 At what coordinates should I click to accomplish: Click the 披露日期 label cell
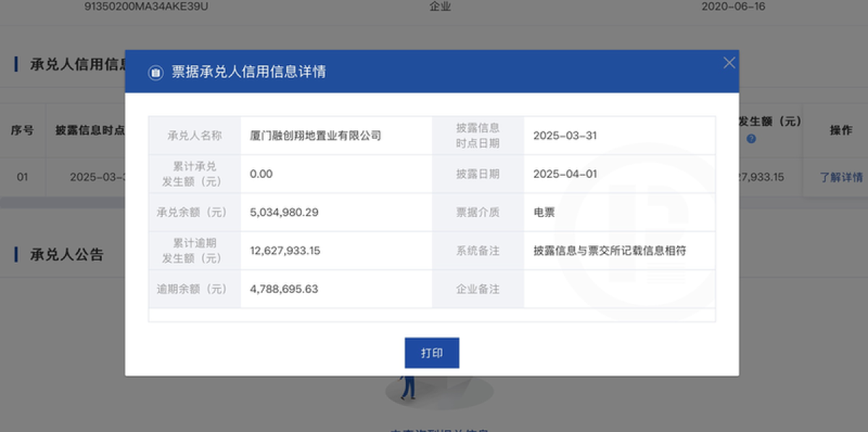pyautogui.click(x=478, y=174)
